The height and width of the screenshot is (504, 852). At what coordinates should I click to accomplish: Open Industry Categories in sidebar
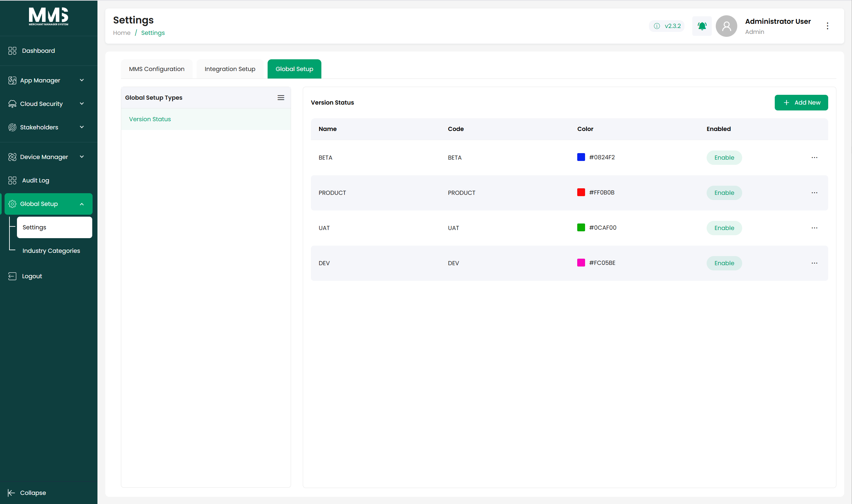(x=51, y=251)
